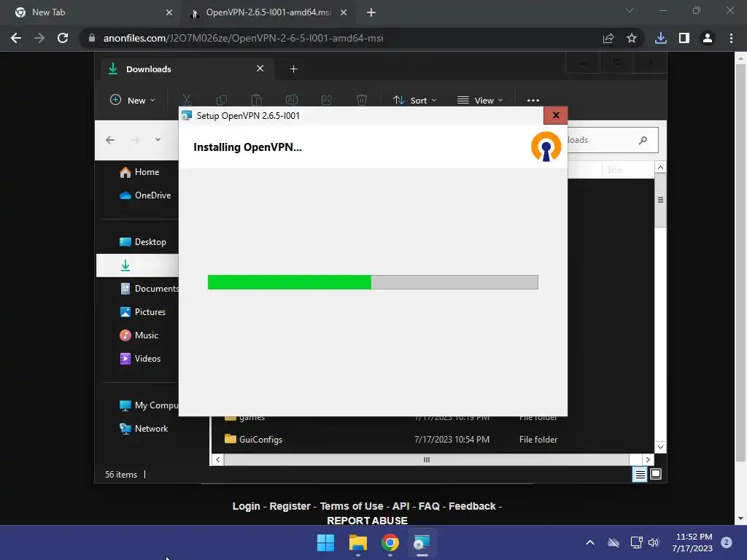The width and height of the screenshot is (747, 560).
Task: Click Chrome's forward navigation arrow
Action: click(39, 38)
